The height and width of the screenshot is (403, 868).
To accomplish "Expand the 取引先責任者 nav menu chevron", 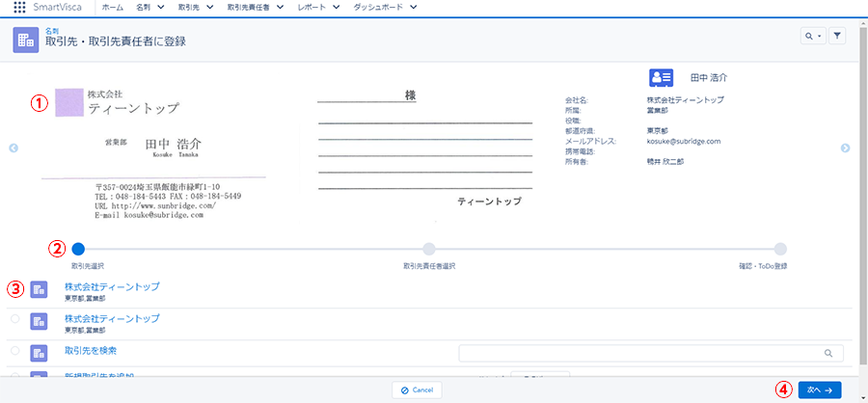I will [x=280, y=8].
